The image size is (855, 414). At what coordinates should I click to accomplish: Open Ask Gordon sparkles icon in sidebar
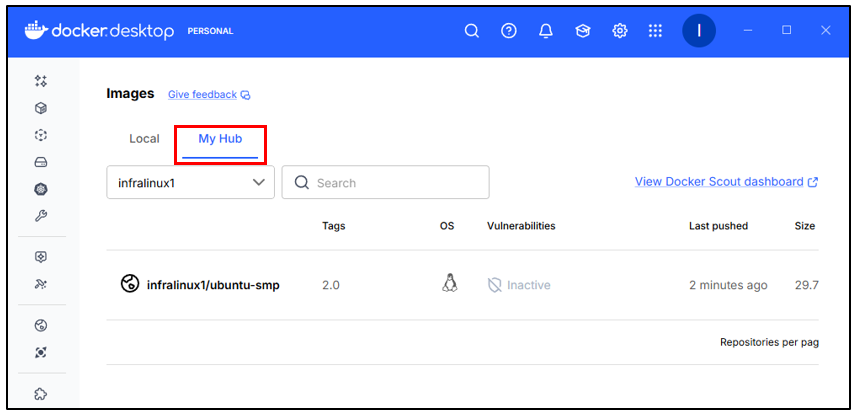pos(41,81)
